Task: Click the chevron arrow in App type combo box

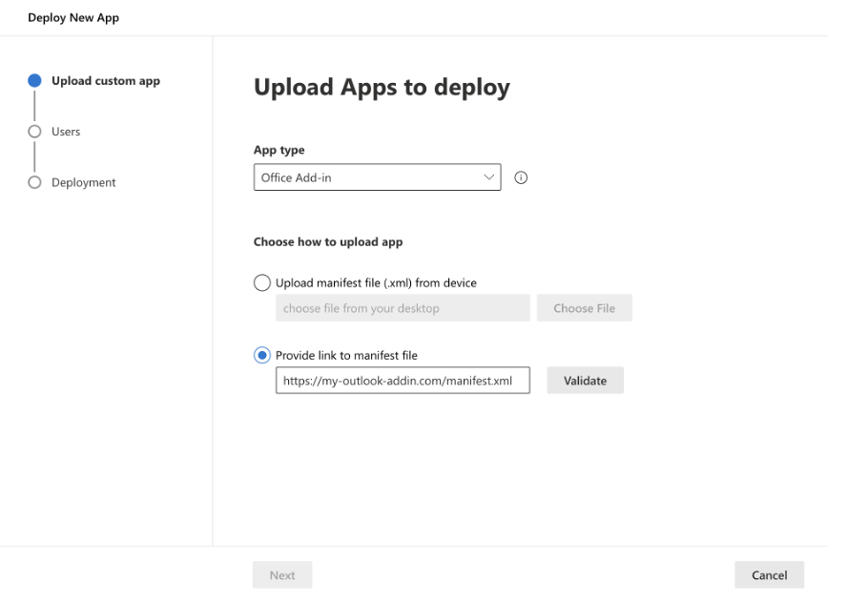Action: pos(488,177)
